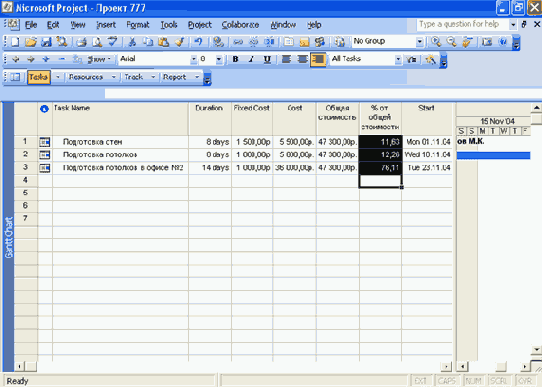Outdent the selected task

tap(15, 59)
